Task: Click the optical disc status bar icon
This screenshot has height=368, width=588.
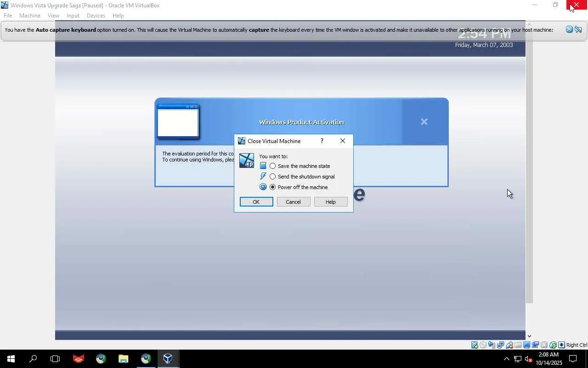Action: click(483, 345)
